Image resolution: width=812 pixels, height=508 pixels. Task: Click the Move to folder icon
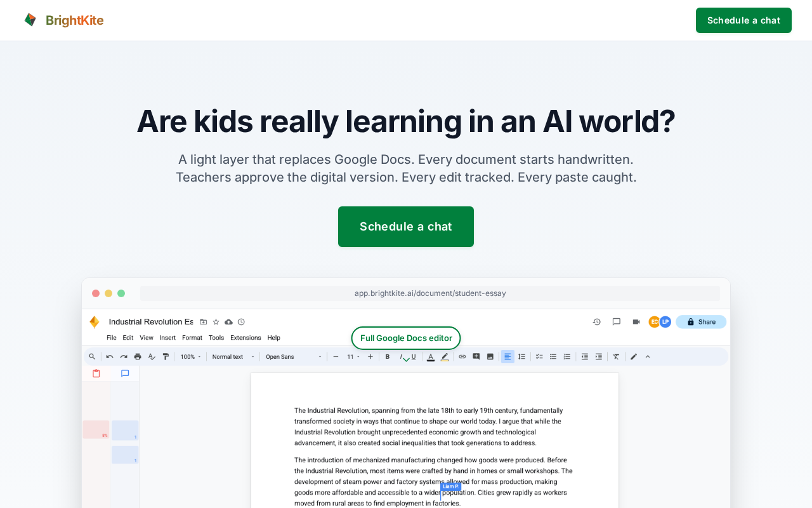click(204, 322)
